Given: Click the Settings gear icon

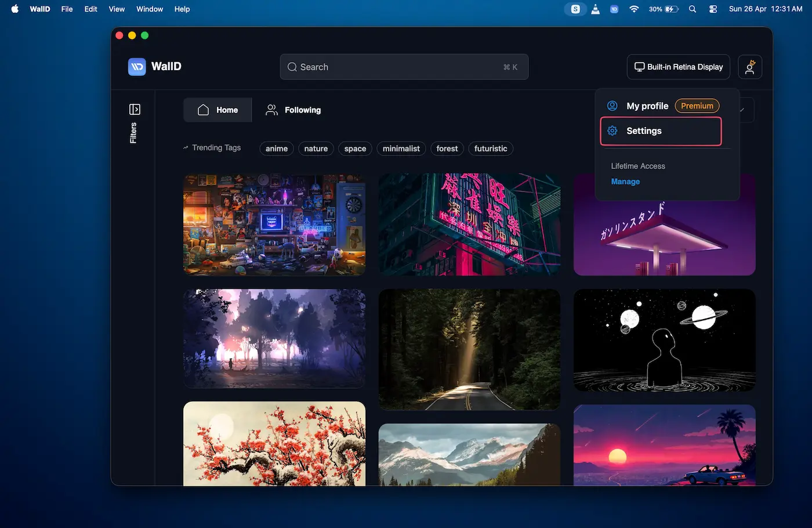Looking at the screenshot, I should point(612,131).
